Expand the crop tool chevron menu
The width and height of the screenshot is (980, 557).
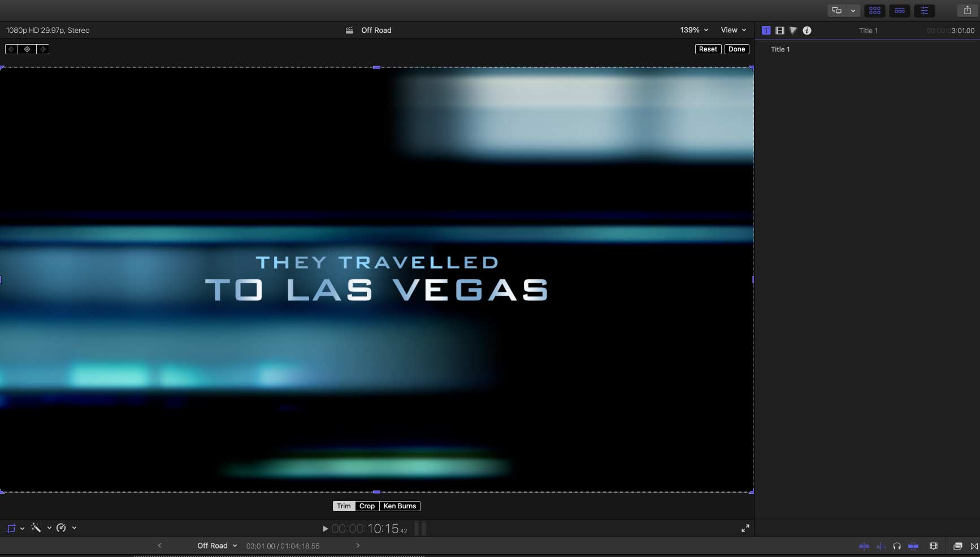22,528
